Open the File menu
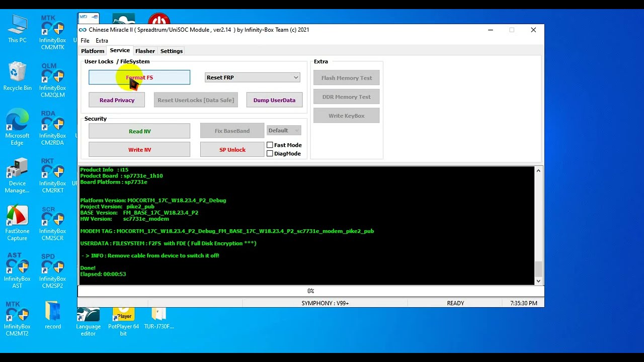644x362 pixels. pos(85,41)
